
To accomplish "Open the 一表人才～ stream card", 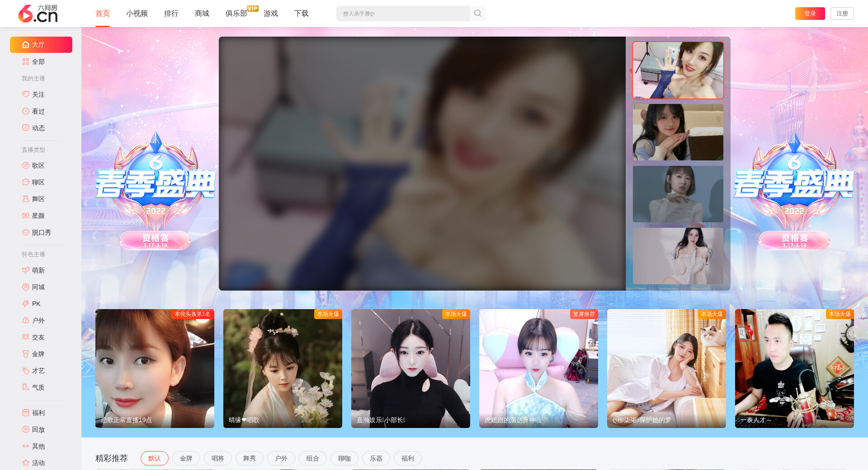I will pyautogui.click(x=794, y=368).
